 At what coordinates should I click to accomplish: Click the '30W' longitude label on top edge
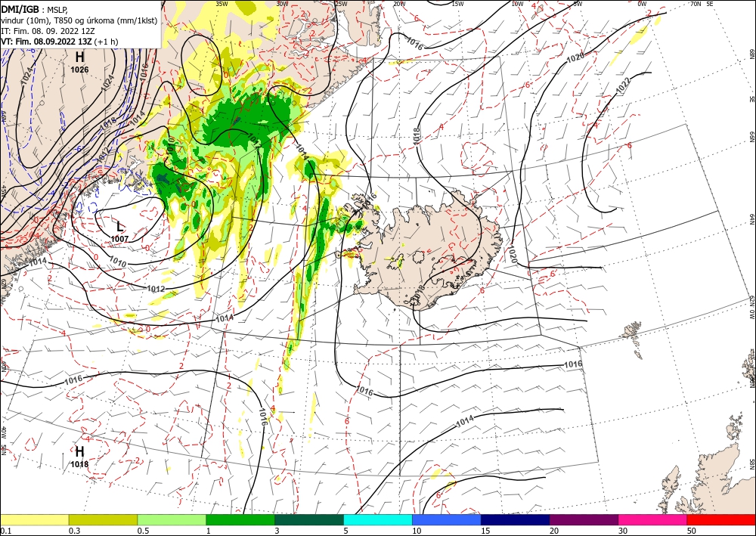pyautogui.click(x=282, y=4)
